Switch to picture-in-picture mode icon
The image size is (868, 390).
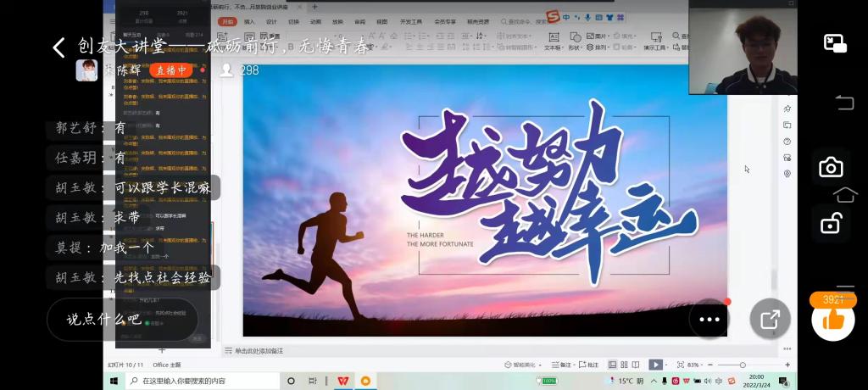835,44
